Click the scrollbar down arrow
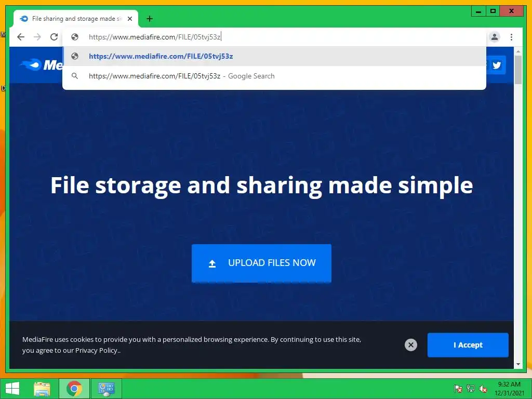 (518, 364)
